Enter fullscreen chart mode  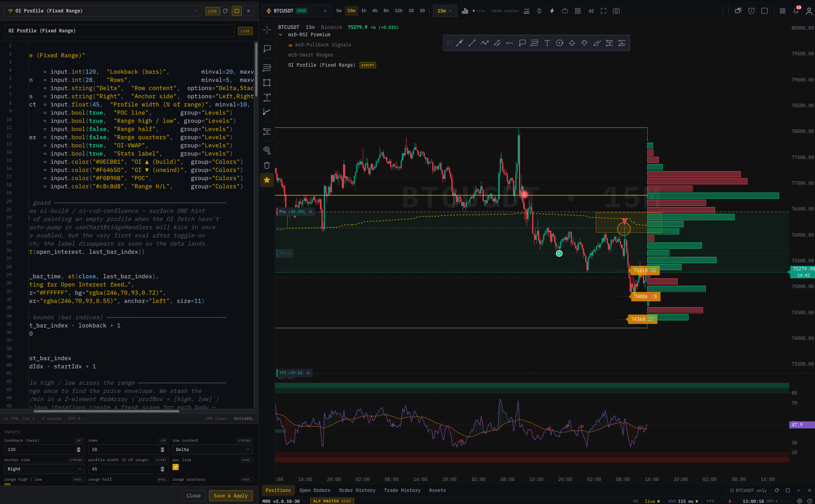[x=604, y=11]
